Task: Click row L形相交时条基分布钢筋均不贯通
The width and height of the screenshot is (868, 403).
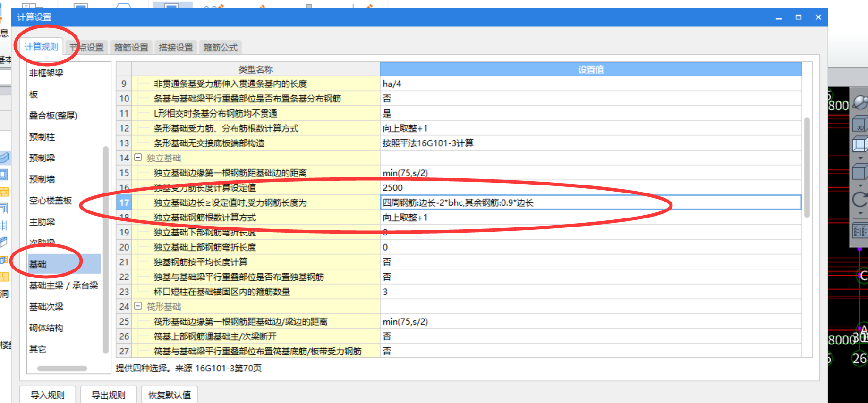Action: click(255, 113)
